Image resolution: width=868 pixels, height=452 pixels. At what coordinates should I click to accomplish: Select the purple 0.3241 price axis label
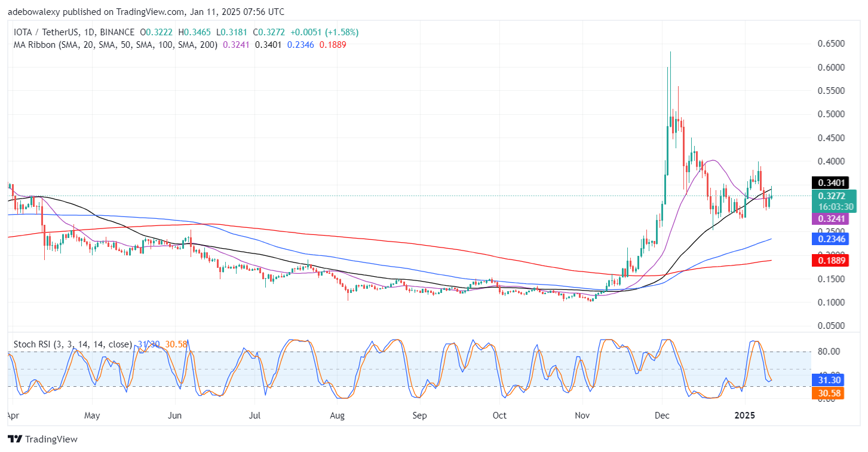(831, 219)
